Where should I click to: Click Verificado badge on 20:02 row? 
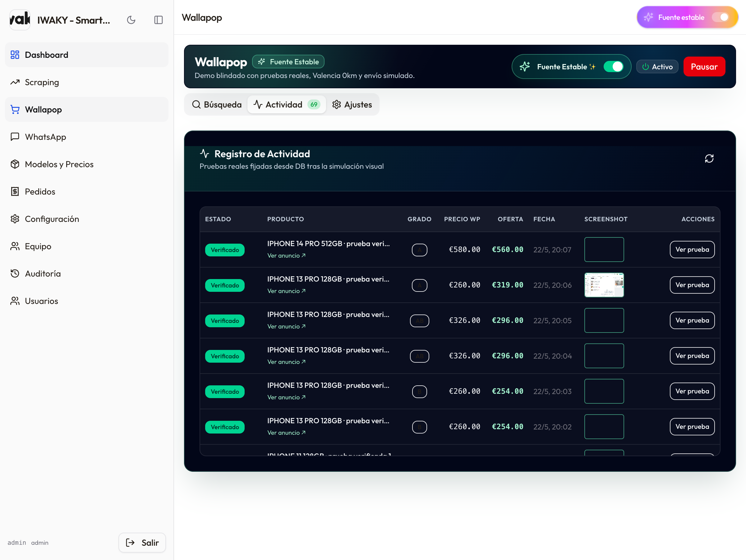[225, 427]
